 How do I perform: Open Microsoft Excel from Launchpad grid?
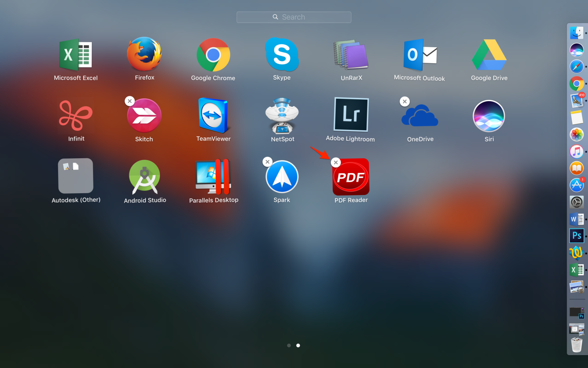76,55
